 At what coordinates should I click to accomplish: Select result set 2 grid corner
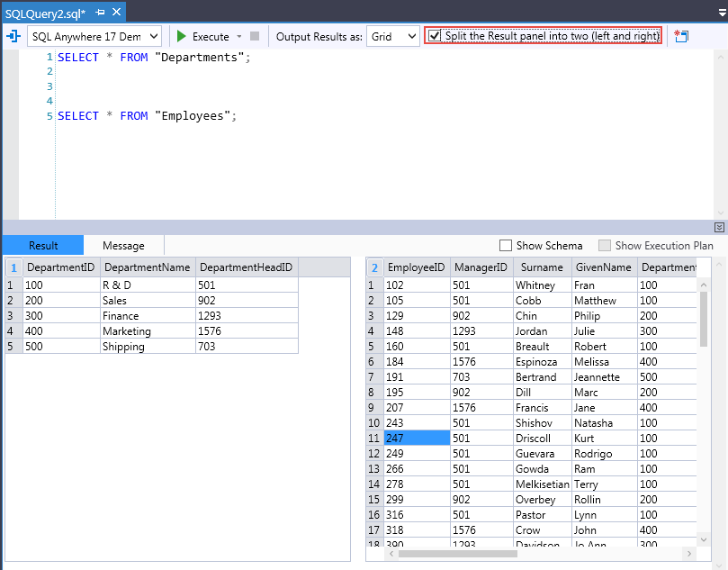coord(374,267)
